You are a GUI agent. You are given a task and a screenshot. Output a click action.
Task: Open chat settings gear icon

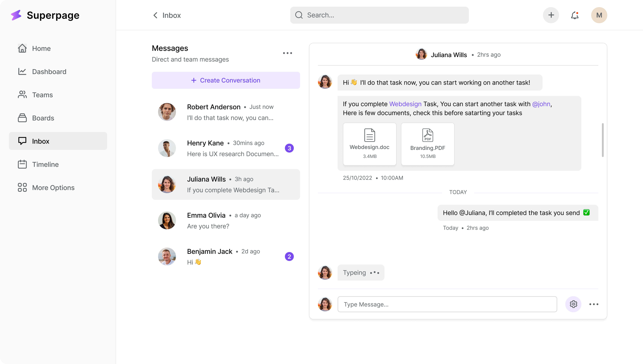click(573, 304)
